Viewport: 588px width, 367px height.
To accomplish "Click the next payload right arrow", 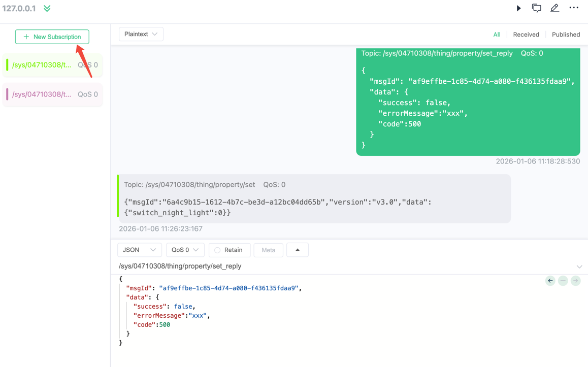I will [x=575, y=281].
